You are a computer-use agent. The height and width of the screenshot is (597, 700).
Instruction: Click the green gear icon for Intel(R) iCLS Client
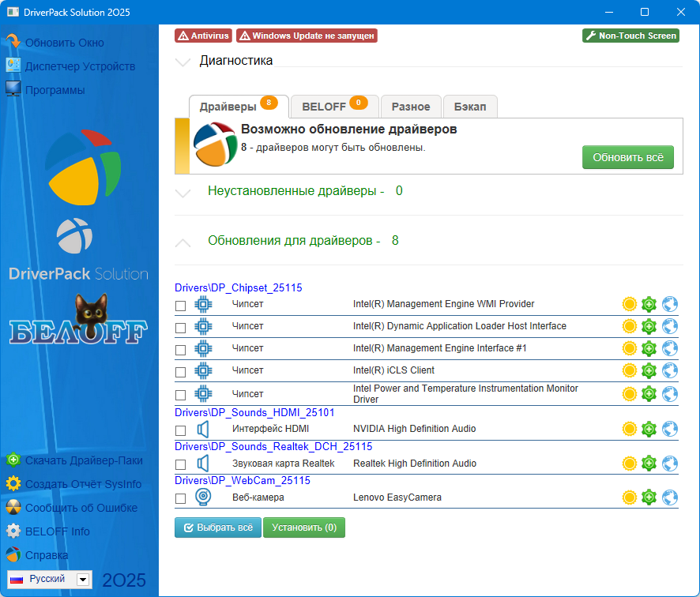coord(649,370)
